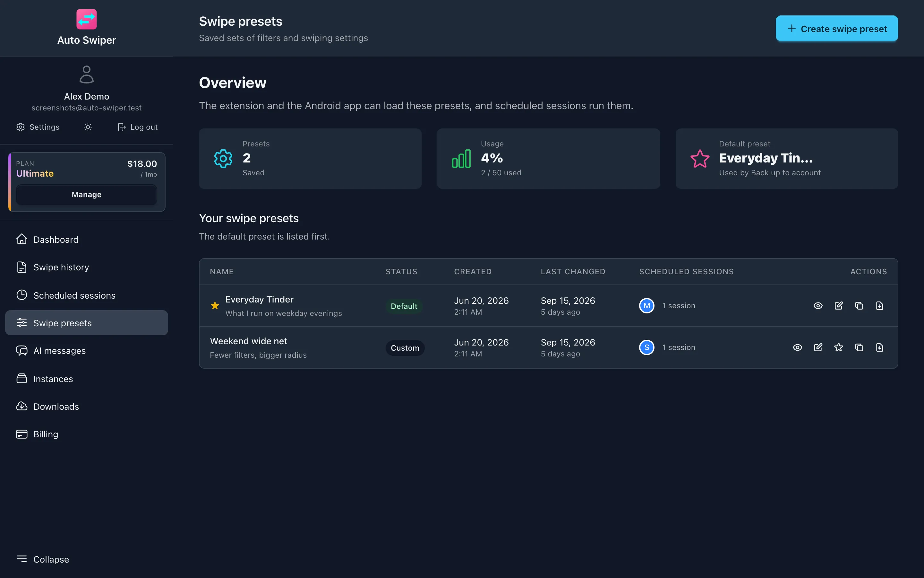Click the NAME column header
Viewport: 924px width, 578px height.
221,271
